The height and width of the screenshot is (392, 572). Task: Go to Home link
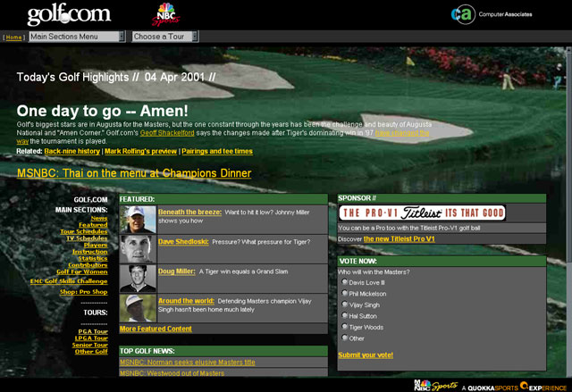[x=14, y=38]
